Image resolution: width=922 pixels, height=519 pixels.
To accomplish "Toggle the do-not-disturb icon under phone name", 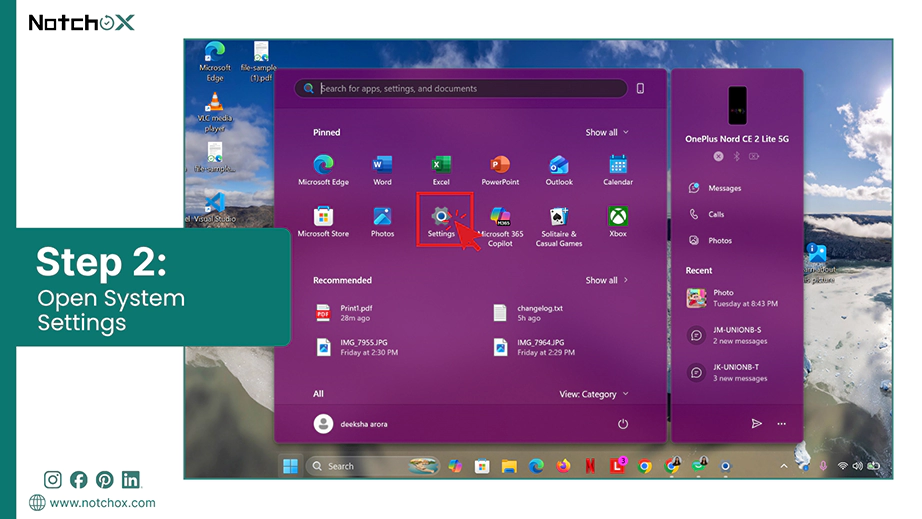I will point(719,156).
